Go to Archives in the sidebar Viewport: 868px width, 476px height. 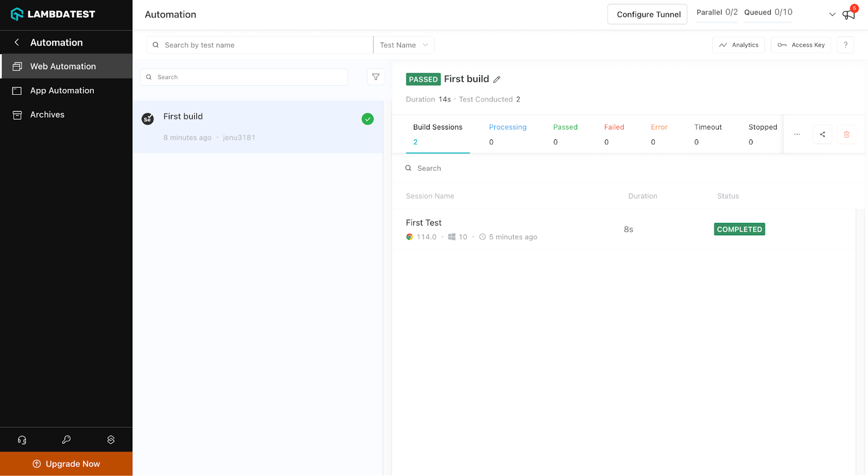click(x=47, y=114)
